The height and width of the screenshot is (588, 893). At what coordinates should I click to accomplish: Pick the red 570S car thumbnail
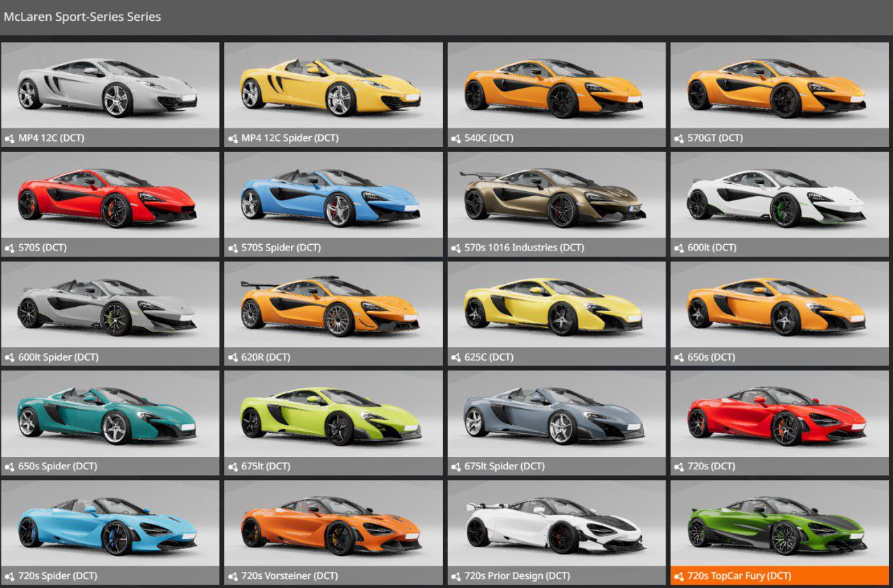tap(110, 196)
